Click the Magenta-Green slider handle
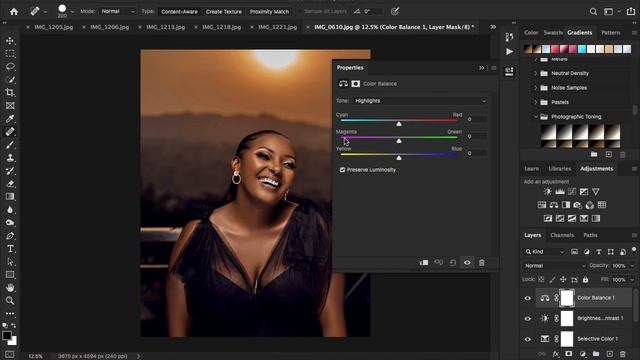Viewport: 640px width, 360px height. tap(399, 141)
